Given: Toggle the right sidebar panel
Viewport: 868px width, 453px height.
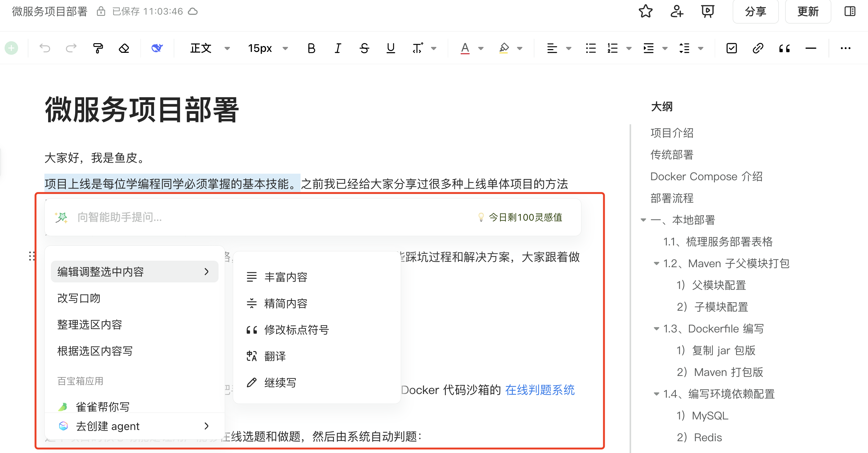Looking at the screenshot, I should point(849,11).
